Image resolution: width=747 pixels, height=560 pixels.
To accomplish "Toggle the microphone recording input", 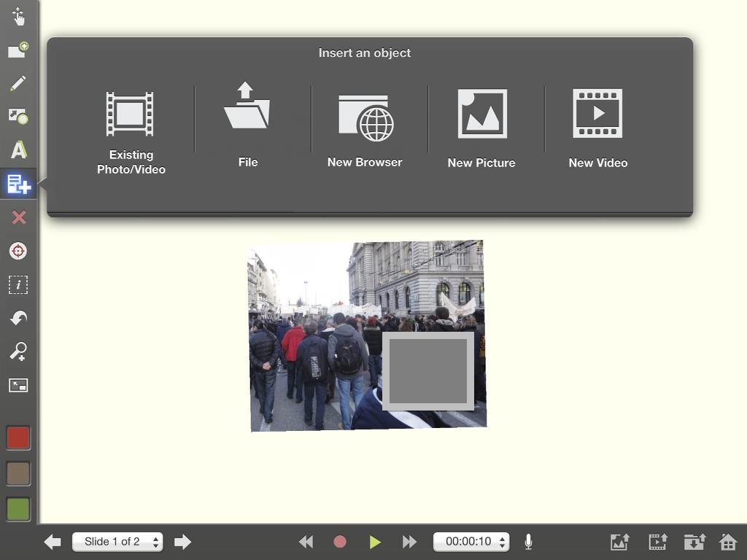I will 528,542.
